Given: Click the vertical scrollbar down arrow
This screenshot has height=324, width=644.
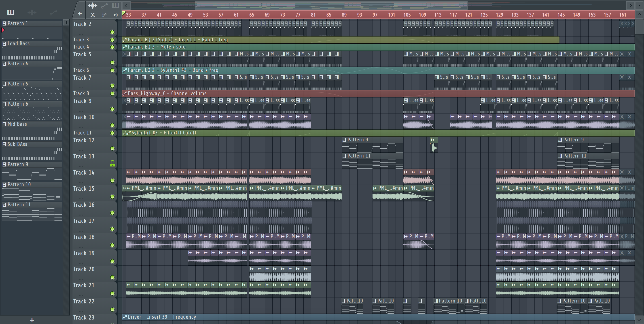Looking at the screenshot, I should [639, 320].
